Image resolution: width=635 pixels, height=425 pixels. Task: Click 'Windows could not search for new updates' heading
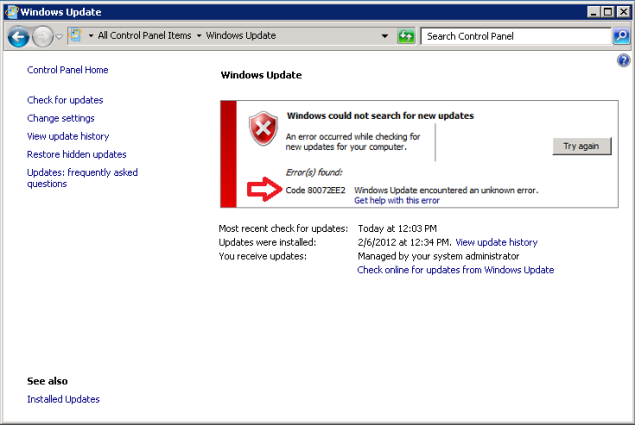(x=380, y=116)
